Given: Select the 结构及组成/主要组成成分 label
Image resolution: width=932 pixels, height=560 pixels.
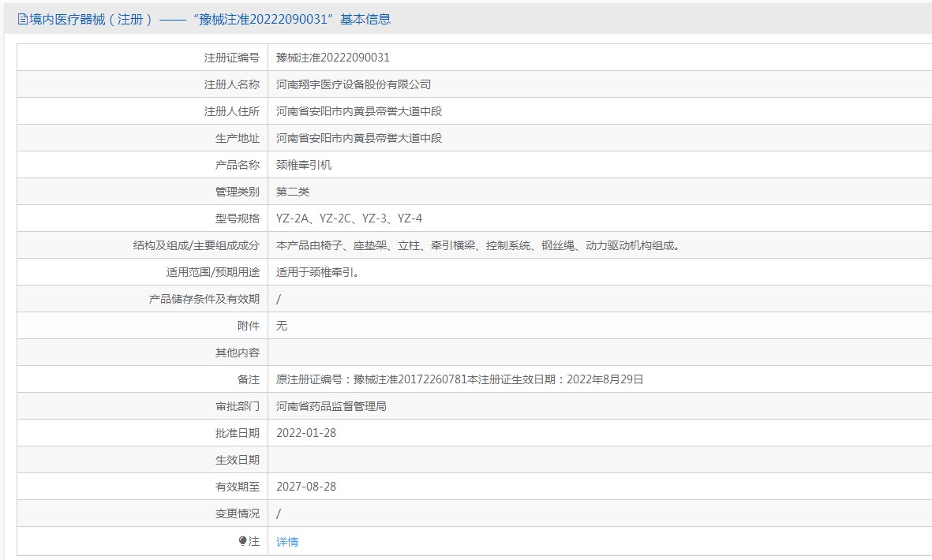Looking at the screenshot, I should tap(197, 245).
